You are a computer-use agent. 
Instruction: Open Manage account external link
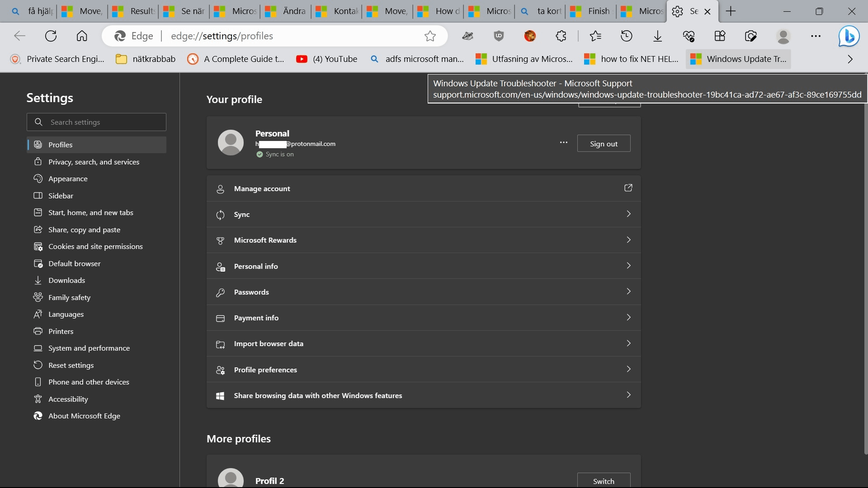628,188
